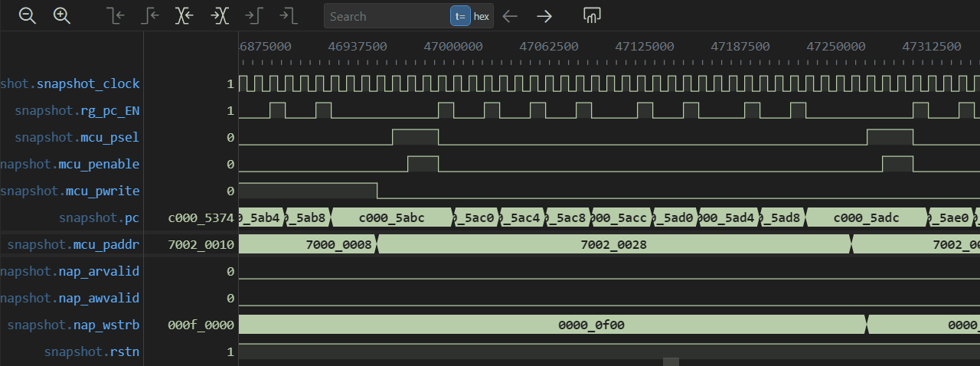Jump to next negative edge icon
980x366 pixels.
click(x=288, y=15)
